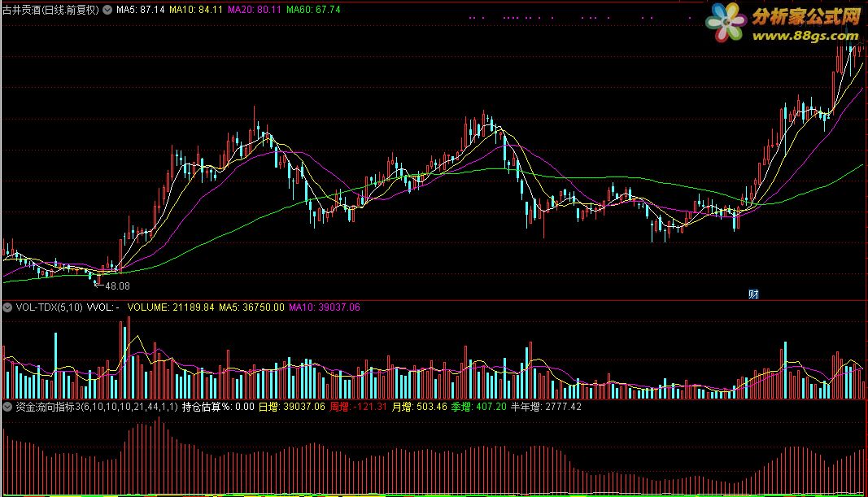The width and height of the screenshot is (868, 497).
Task: Open the main chart indicator dropdown beside 古井贡酒
Action: [x=107, y=10]
